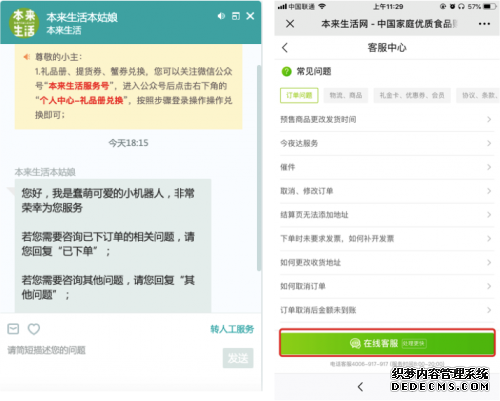Click the 电话客服4006-917-917 text
Screen dimensions: 500x401
tap(359, 364)
